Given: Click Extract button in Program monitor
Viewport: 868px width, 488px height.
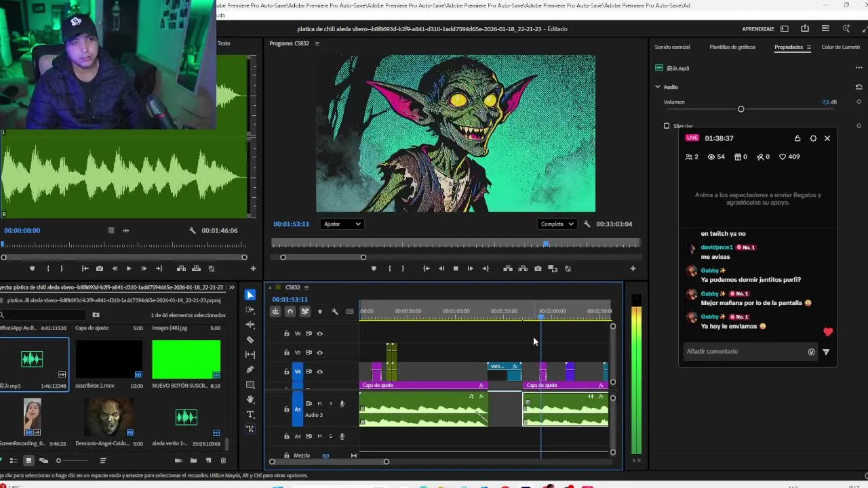Looking at the screenshot, I should 523,268.
